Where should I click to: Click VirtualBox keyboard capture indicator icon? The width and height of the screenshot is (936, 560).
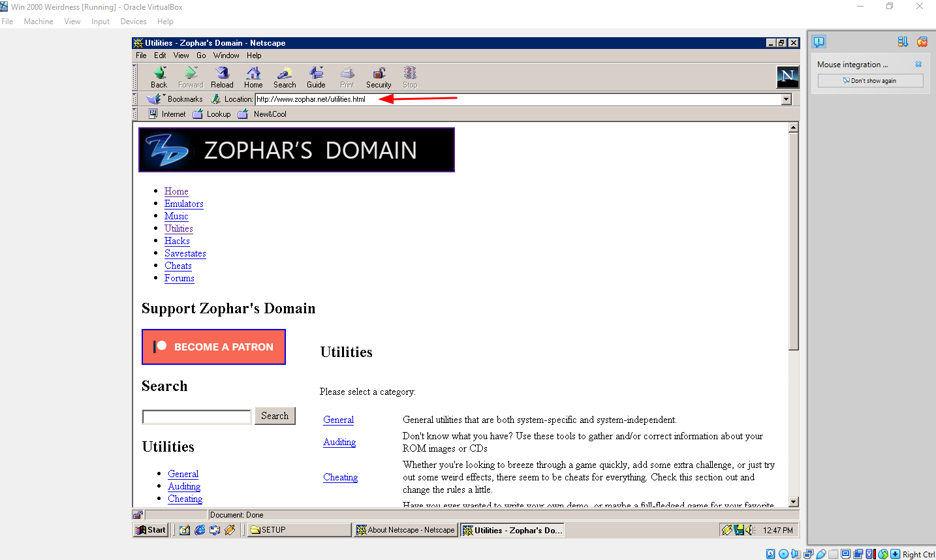pyautogui.click(x=896, y=554)
